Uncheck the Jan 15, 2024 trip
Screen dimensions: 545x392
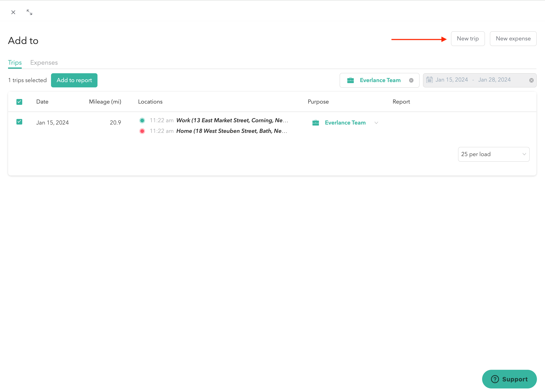[x=19, y=122]
